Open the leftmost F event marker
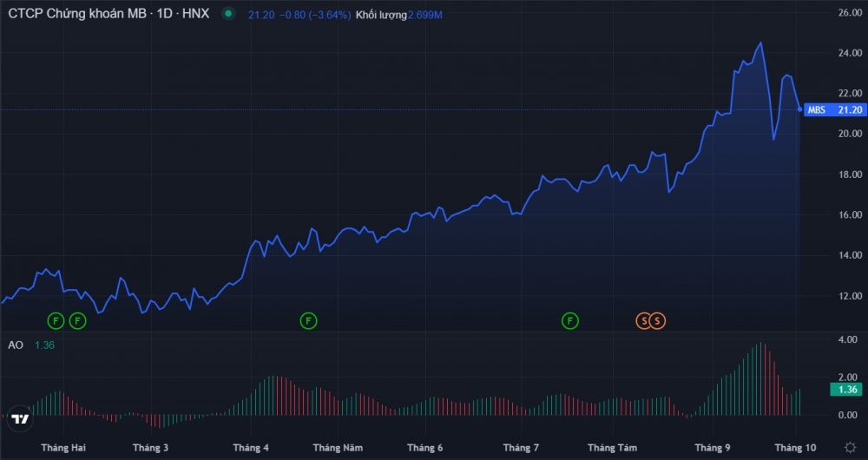 pos(56,320)
